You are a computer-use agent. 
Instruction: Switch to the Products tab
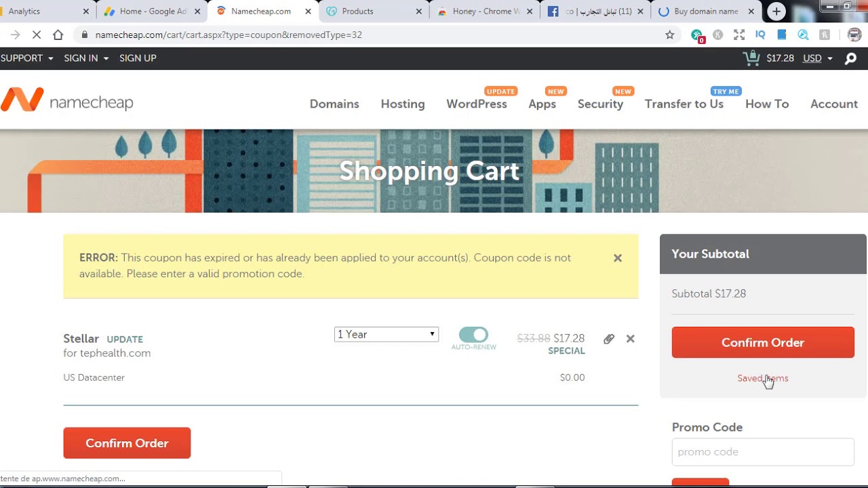[x=373, y=12]
